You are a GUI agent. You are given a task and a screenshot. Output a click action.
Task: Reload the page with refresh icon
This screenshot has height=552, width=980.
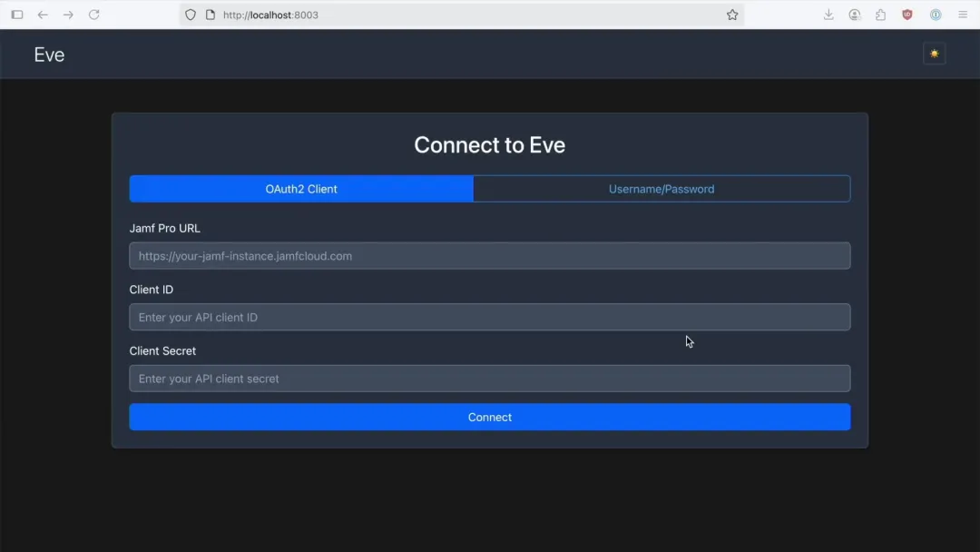tap(93, 15)
